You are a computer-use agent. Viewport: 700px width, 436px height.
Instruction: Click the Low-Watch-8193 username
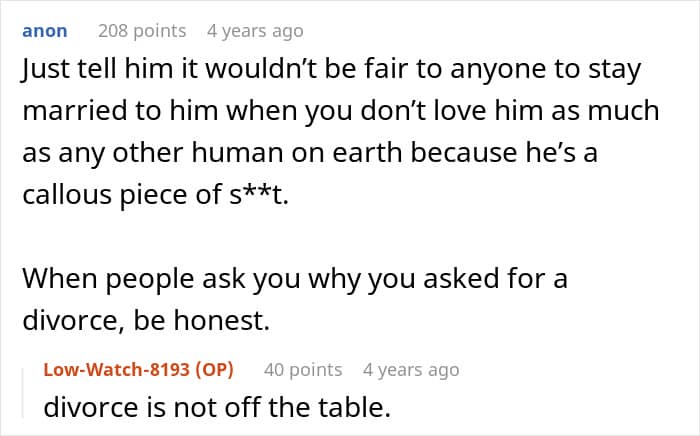118,370
